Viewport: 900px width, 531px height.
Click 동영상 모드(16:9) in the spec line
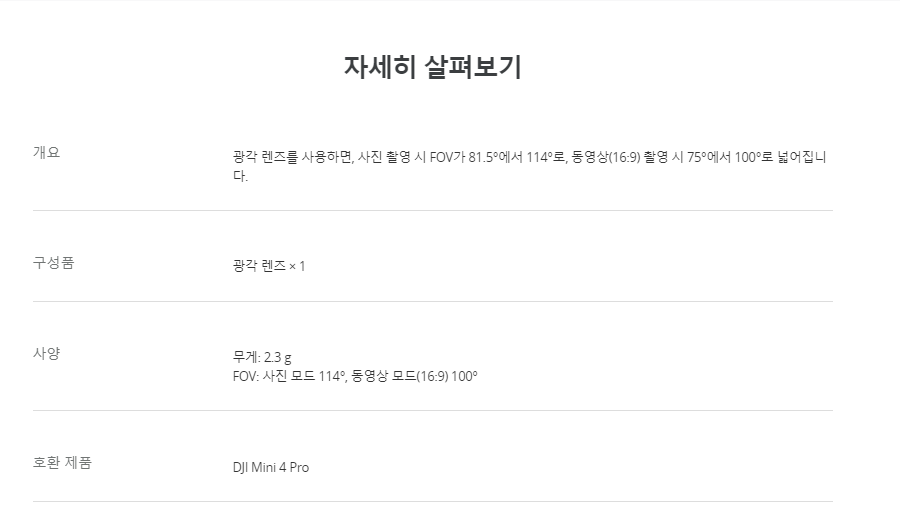pos(402,376)
